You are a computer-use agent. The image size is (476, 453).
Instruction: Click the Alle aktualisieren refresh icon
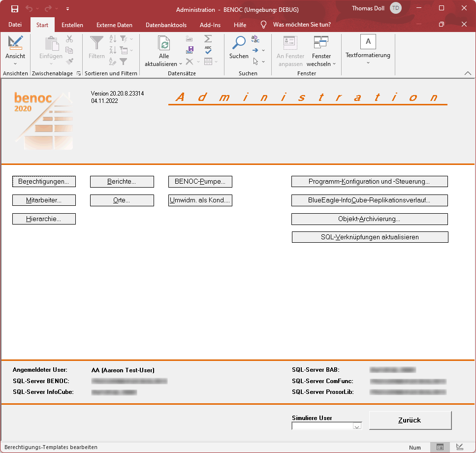click(164, 44)
